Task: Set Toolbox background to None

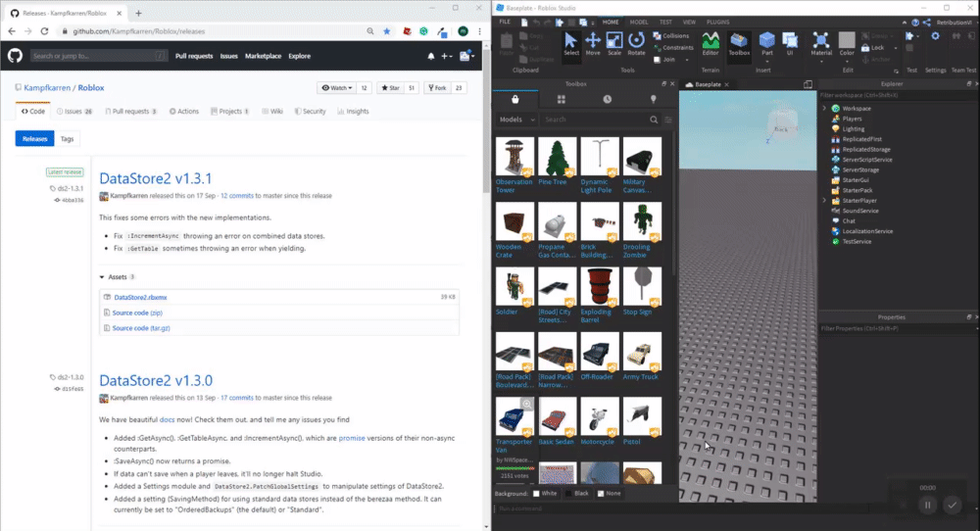Action: (x=609, y=494)
